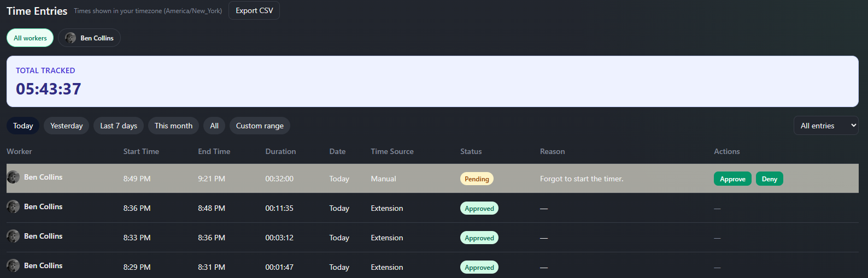
Task: Export time entries as CSV
Action: pyautogui.click(x=254, y=10)
